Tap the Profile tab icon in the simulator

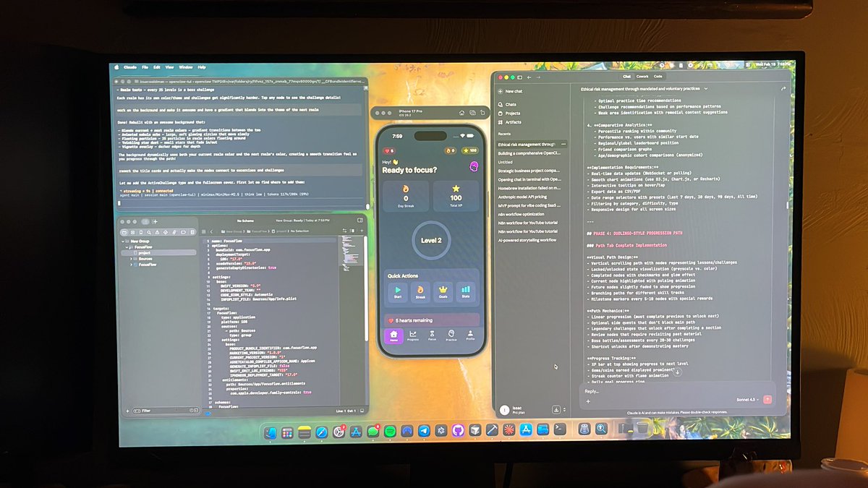tap(470, 333)
